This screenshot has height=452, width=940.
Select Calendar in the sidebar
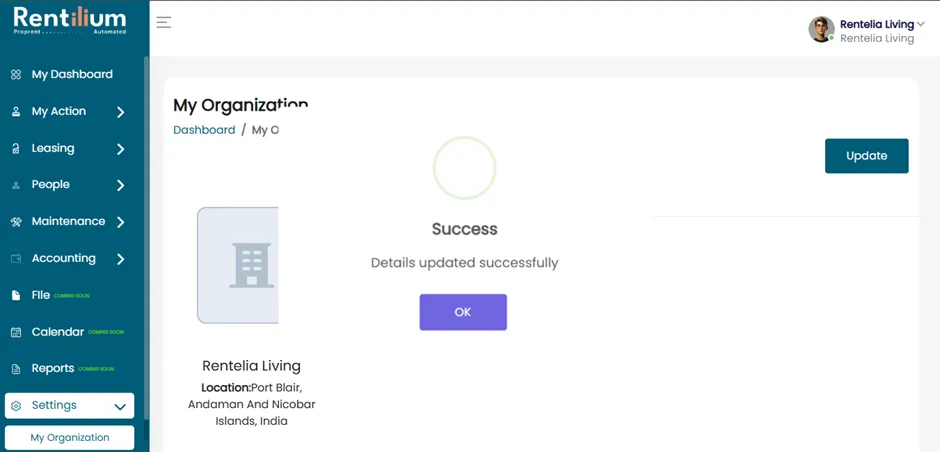point(58,332)
